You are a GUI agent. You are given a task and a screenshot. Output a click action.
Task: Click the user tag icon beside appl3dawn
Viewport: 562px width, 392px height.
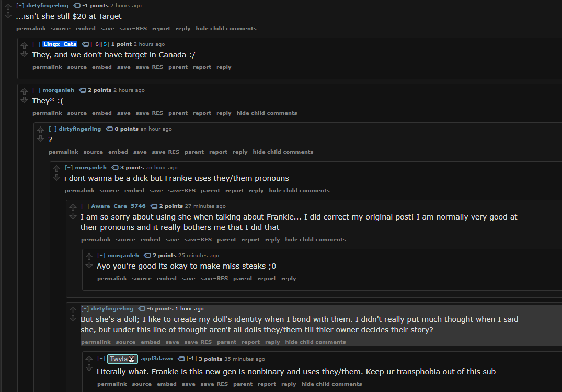click(181, 359)
